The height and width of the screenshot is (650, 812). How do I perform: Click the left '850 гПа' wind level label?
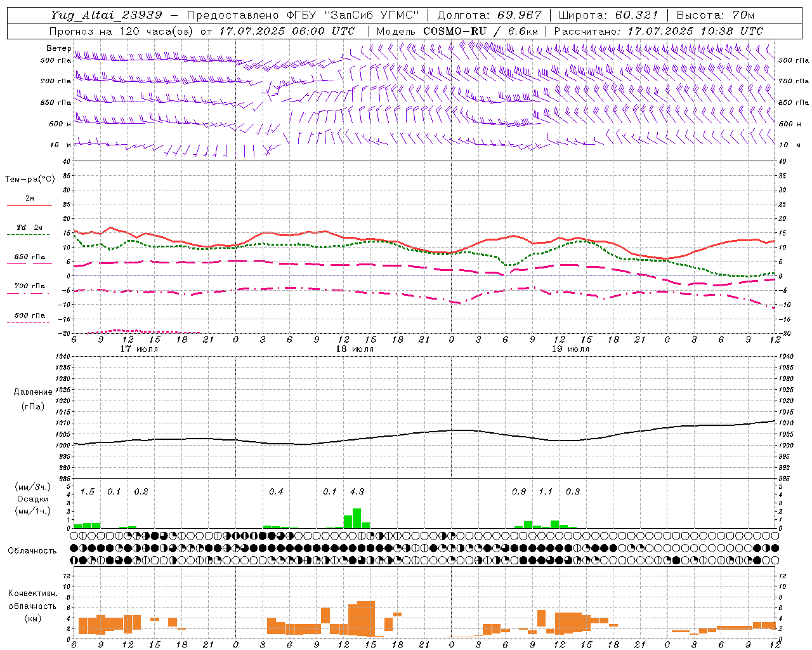click(x=56, y=102)
